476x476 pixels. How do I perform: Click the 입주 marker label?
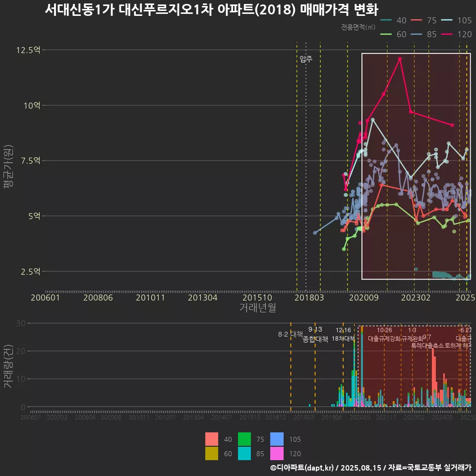(x=306, y=59)
